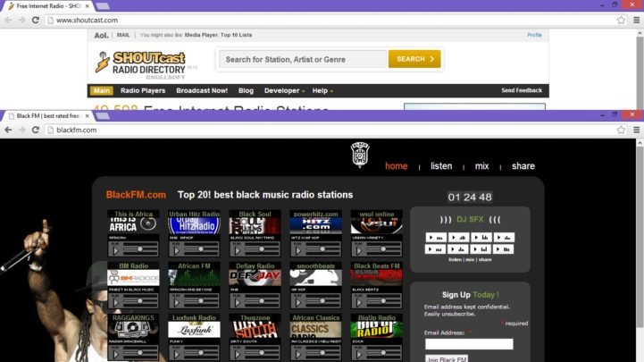Play the Black Beats FM station

359,302
